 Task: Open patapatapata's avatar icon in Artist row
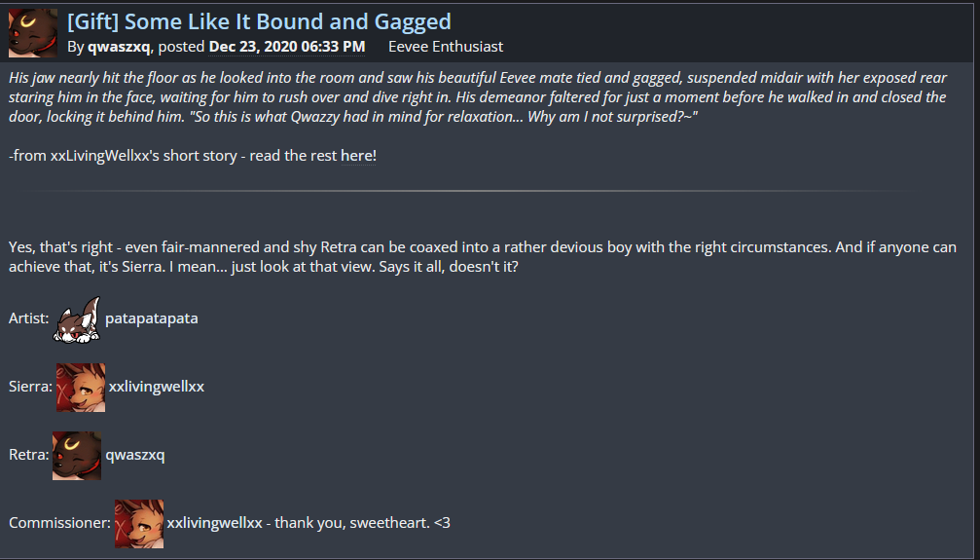click(x=78, y=320)
